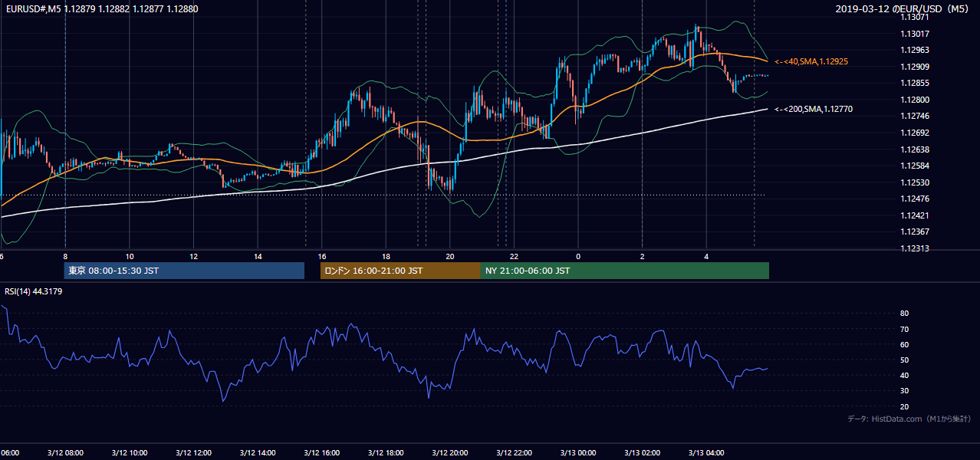The height and width of the screenshot is (460, 980).
Task: Click the RSI scale value 80
Action: [x=905, y=314]
